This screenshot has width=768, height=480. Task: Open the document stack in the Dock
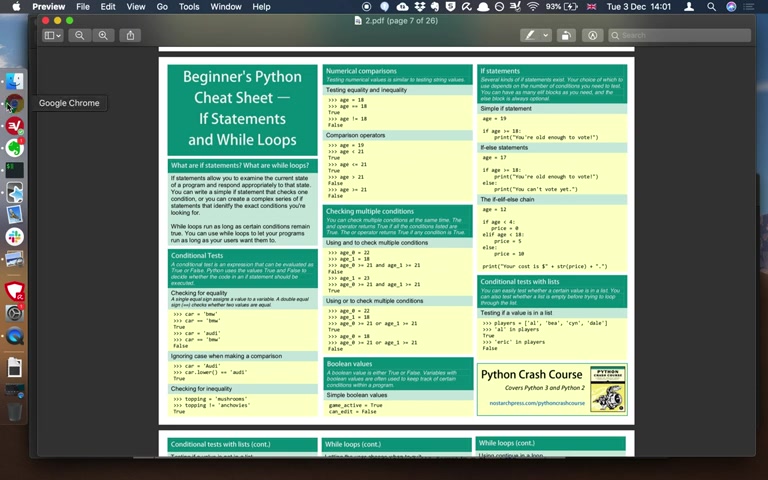coord(15,367)
